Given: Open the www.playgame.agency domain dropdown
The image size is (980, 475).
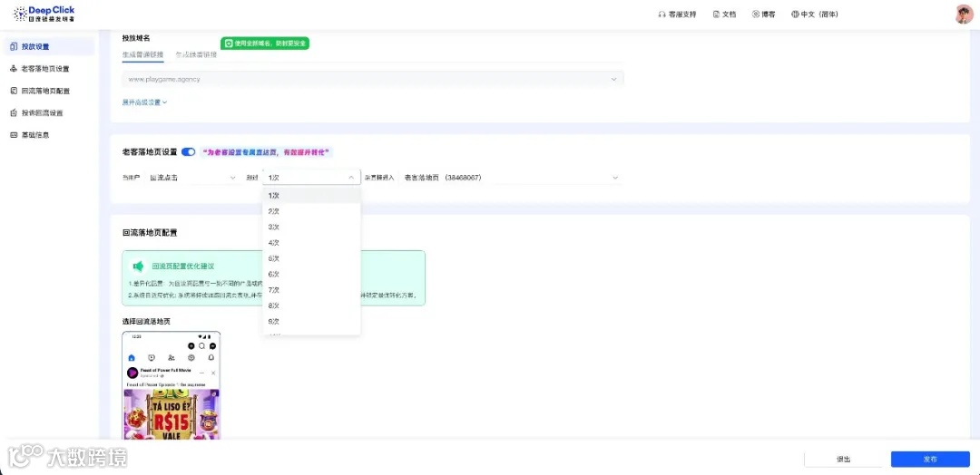Looking at the screenshot, I should point(373,79).
